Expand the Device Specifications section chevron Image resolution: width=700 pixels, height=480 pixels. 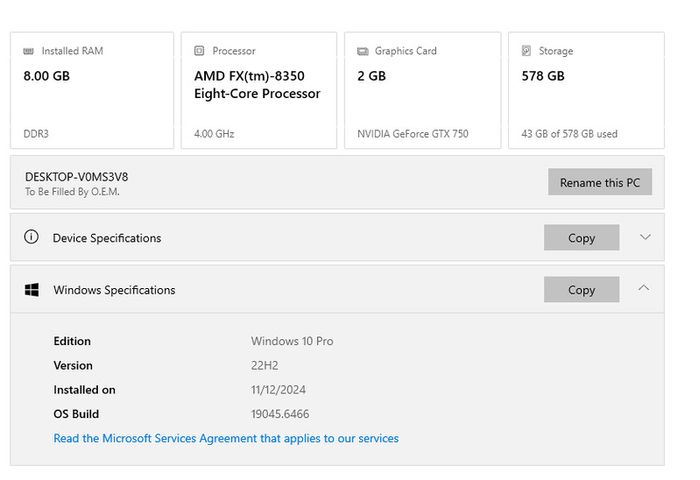[x=645, y=237]
